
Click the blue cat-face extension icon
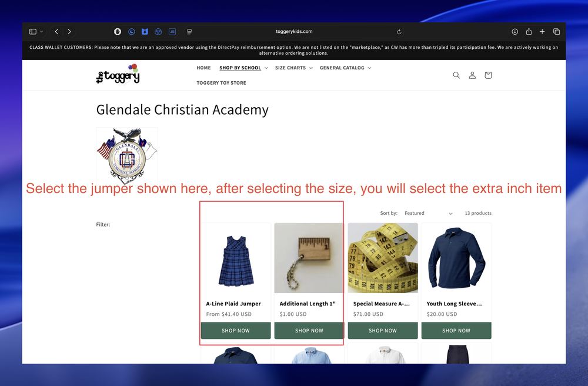pyautogui.click(x=145, y=32)
